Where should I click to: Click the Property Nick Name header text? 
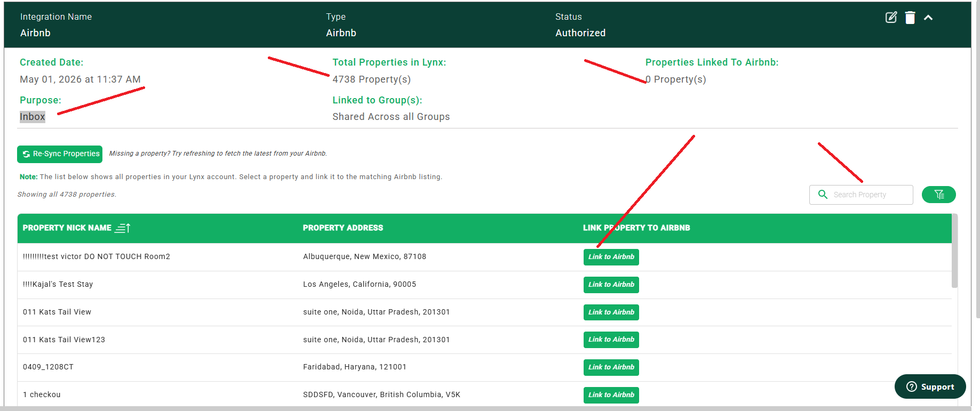(x=67, y=228)
